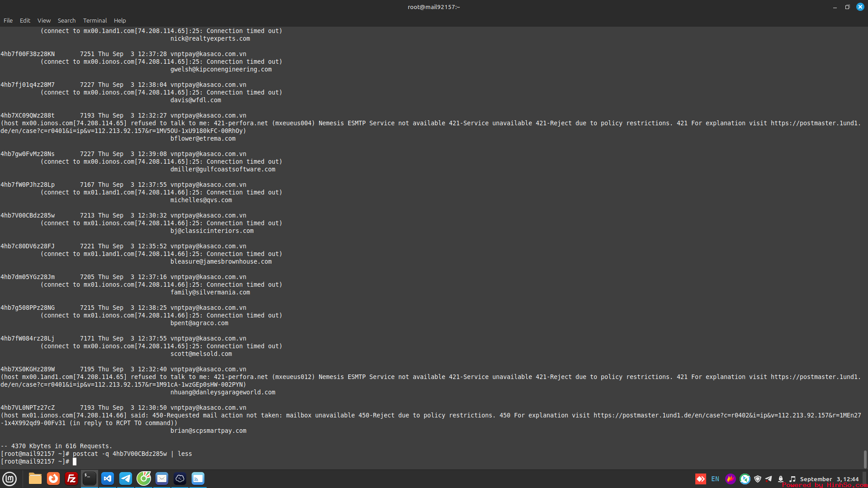
Task: Open the File menu
Action: [8, 20]
